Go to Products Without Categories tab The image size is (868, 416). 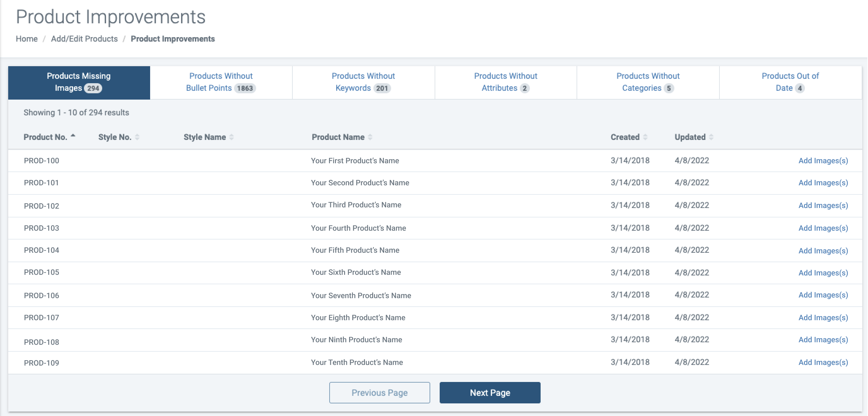(648, 82)
